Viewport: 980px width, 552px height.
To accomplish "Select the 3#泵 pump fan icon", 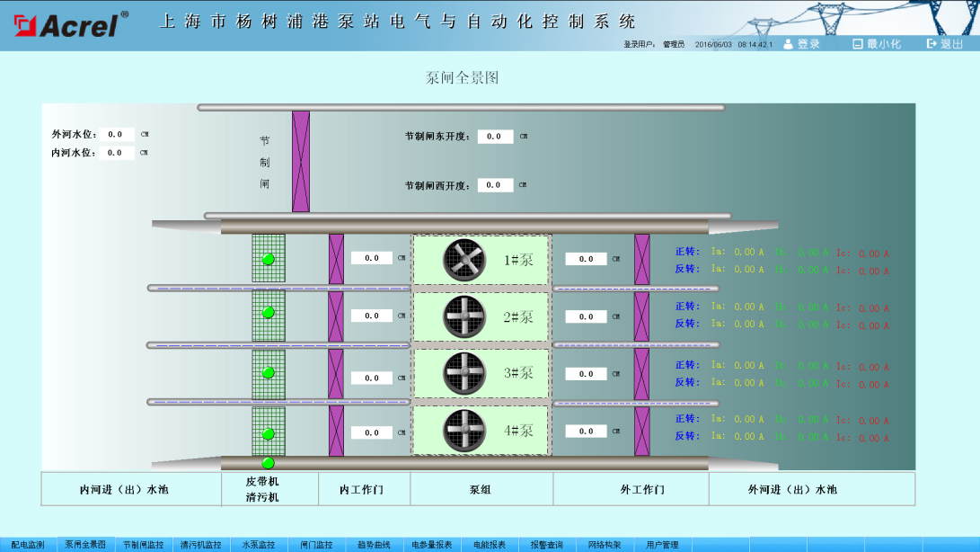I will coord(464,373).
